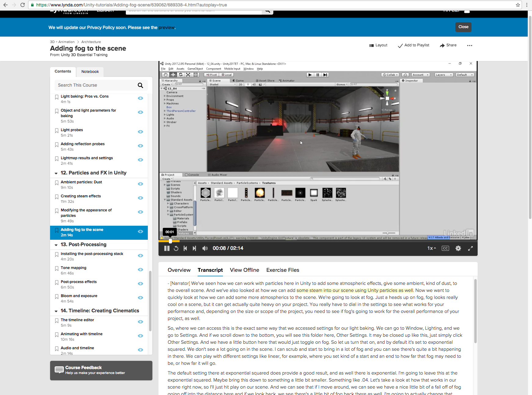The height and width of the screenshot is (395, 532).
Task: Switch to the Notebook tab
Action: tap(90, 72)
